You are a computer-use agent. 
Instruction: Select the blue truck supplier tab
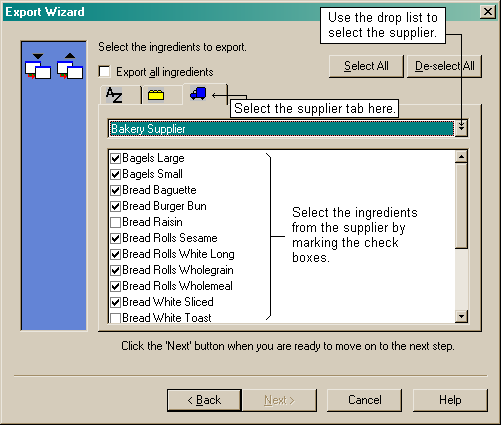point(205,94)
